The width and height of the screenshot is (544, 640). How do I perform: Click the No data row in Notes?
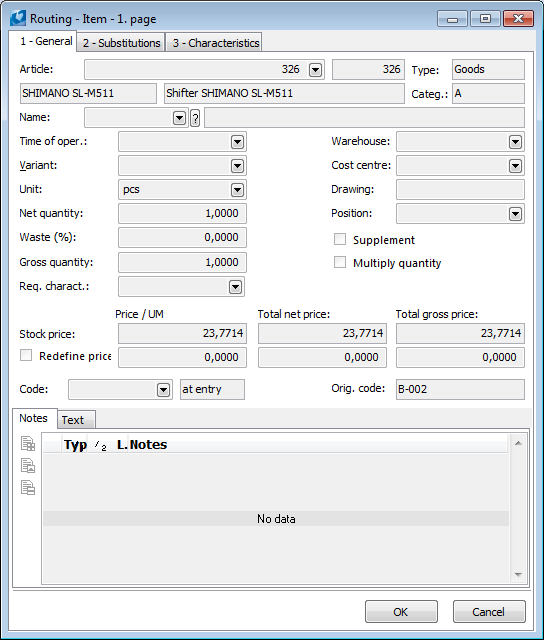point(276,519)
